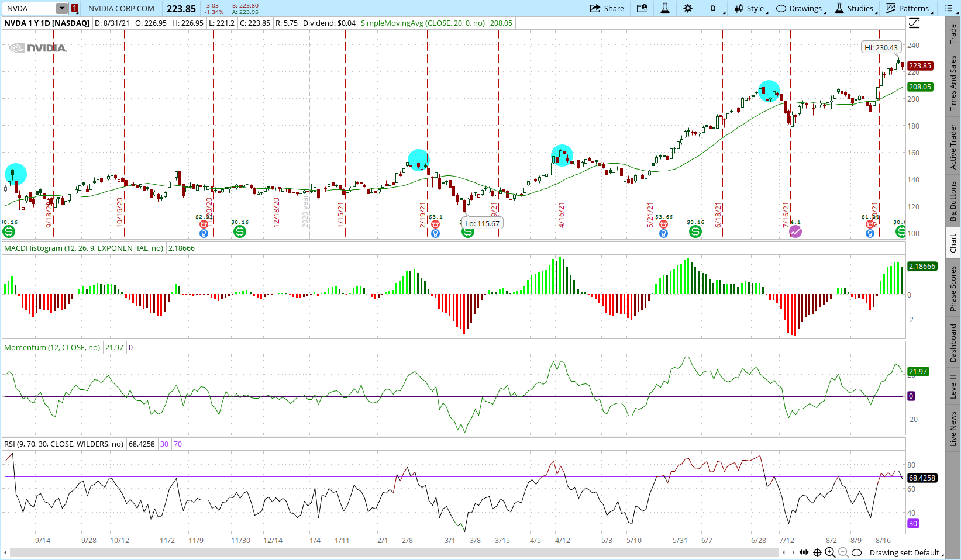Click the chart scale icon above price axis
Screen dimensions: 961x560
click(x=914, y=23)
